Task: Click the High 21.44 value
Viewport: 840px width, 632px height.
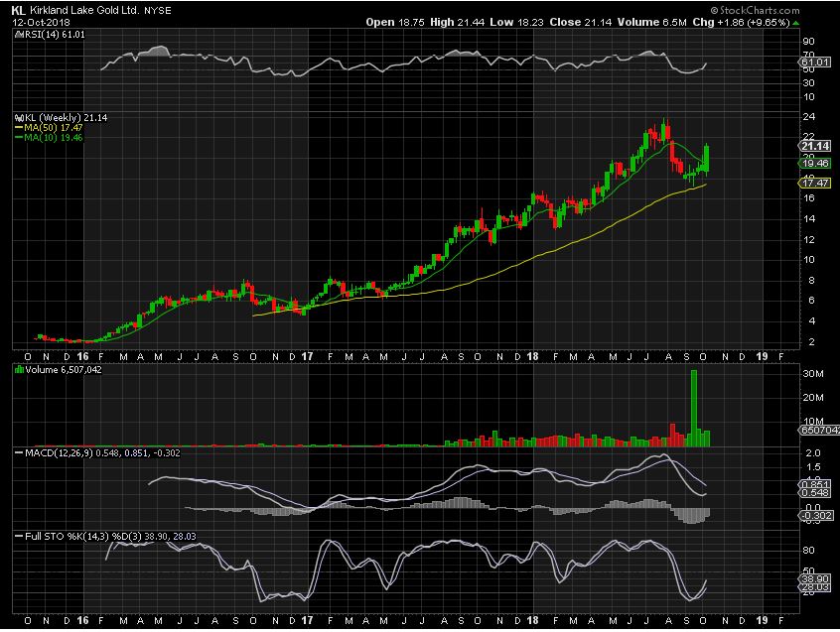Action: point(458,23)
